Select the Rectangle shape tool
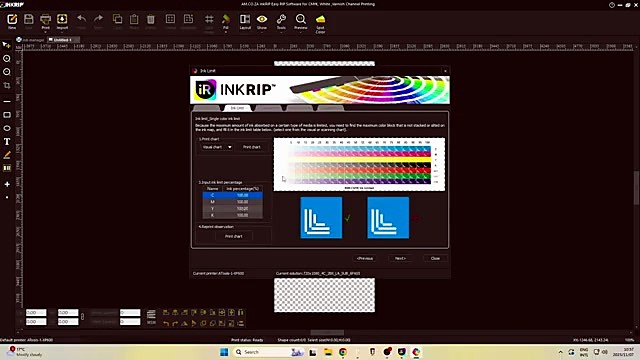 [x=7, y=115]
